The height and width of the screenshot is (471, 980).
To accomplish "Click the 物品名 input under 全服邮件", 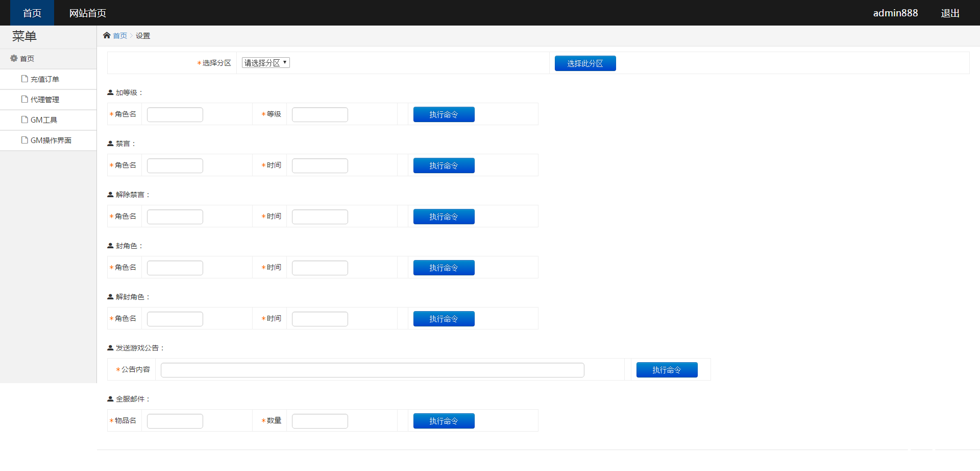I will [x=175, y=421].
